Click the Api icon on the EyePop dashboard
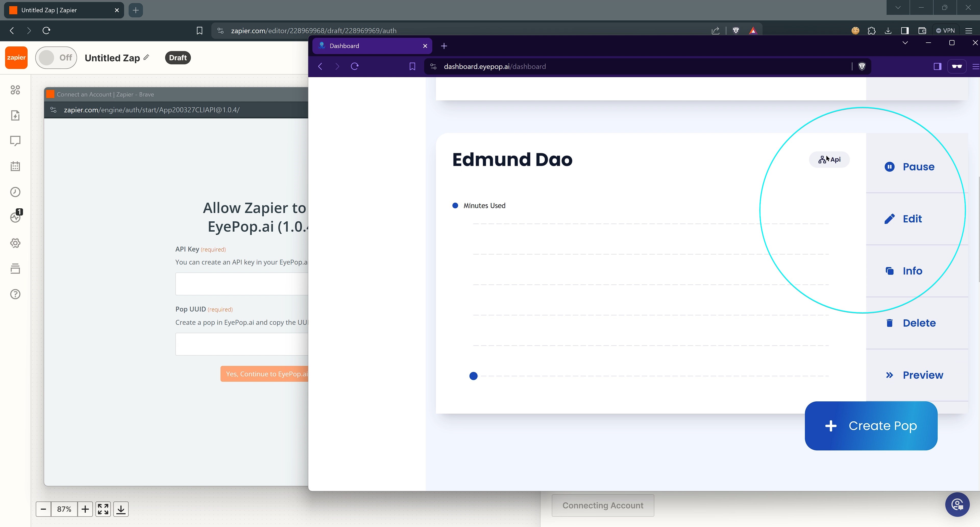980x527 pixels. 829,159
